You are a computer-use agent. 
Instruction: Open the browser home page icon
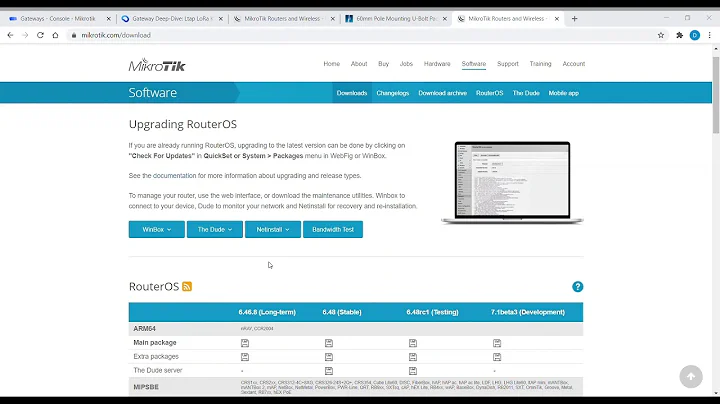point(55,35)
